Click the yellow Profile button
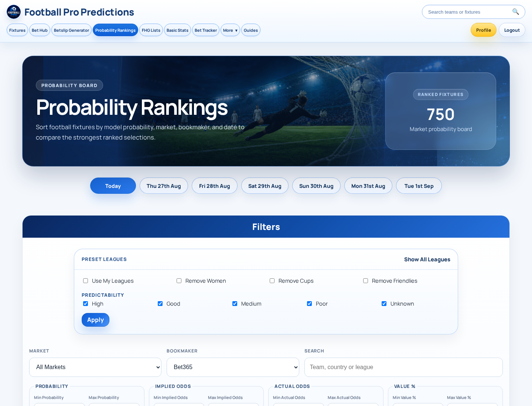The height and width of the screenshot is (406, 532). pos(484,30)
